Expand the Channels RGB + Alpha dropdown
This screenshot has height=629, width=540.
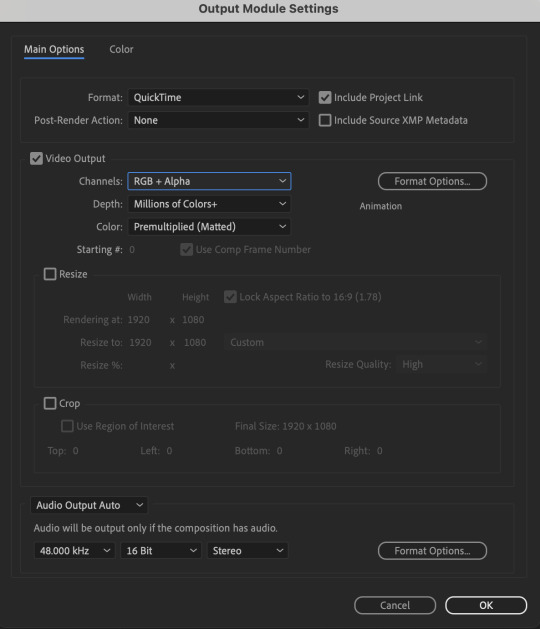209,181
